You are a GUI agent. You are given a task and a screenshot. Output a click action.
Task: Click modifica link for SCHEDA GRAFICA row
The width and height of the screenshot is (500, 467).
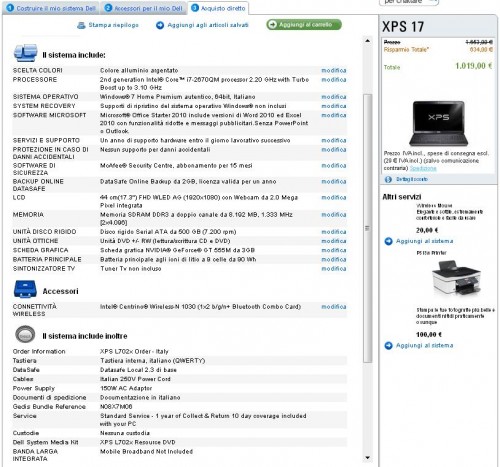pyautogui.click(x=334, y=250)
